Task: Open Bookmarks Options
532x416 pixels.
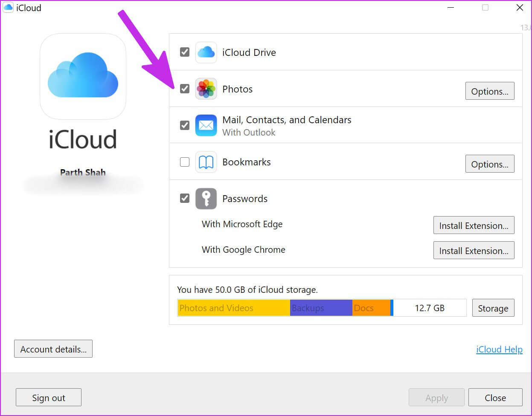Action: point(490,164)
